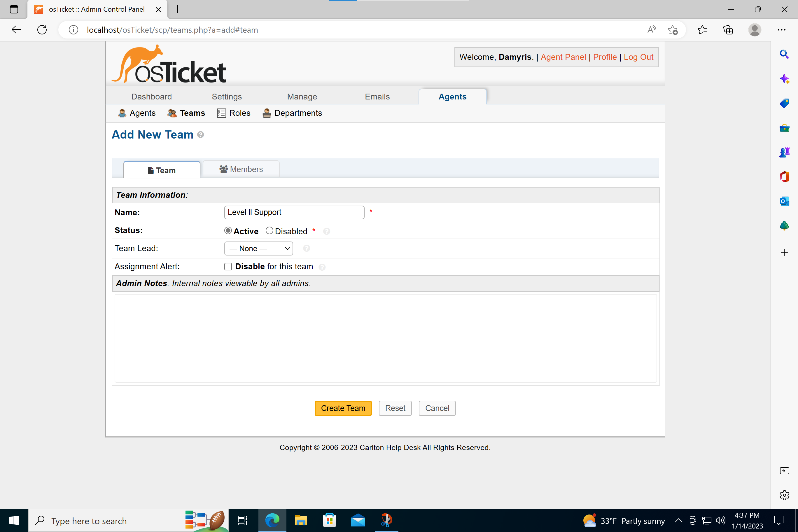Enable Disable assignment alert checkbox
This screenshot has height=532, width=798.
pyautogui.click(x=228, y=267)
